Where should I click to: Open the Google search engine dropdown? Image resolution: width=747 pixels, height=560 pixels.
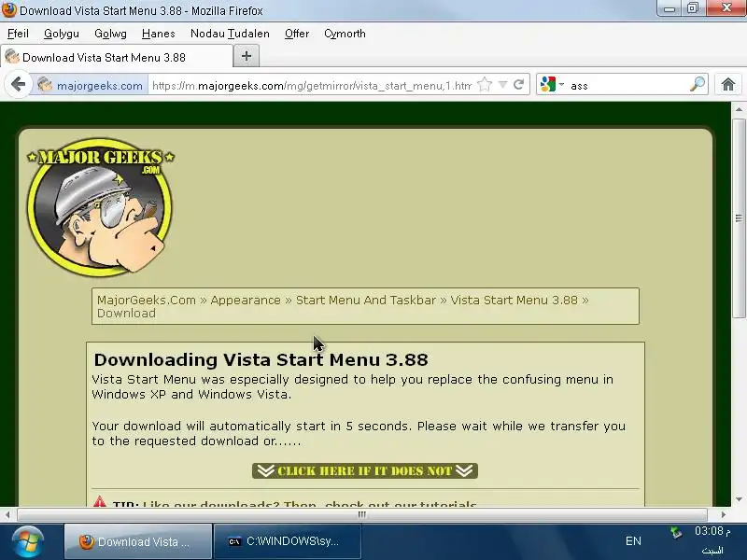pos(552,85)
